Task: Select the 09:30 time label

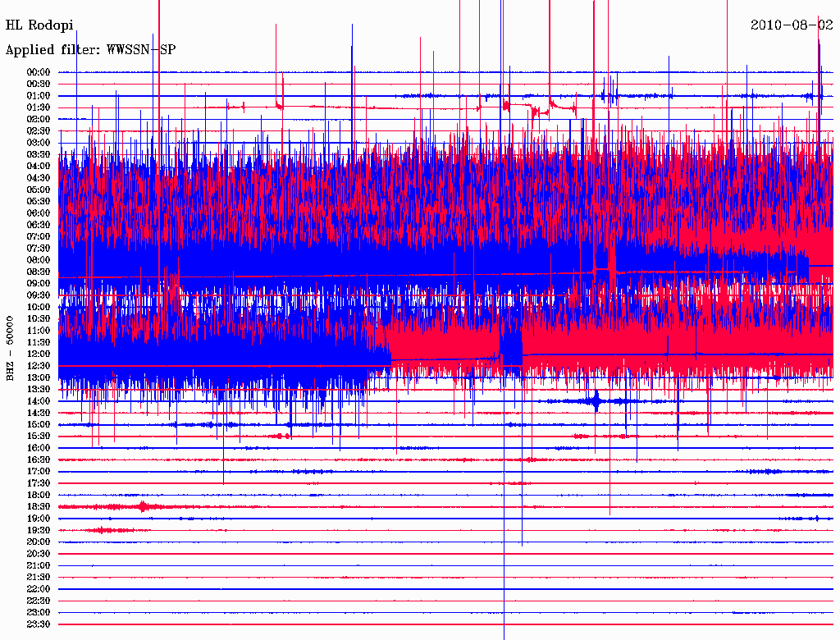Action: point(39,295)
